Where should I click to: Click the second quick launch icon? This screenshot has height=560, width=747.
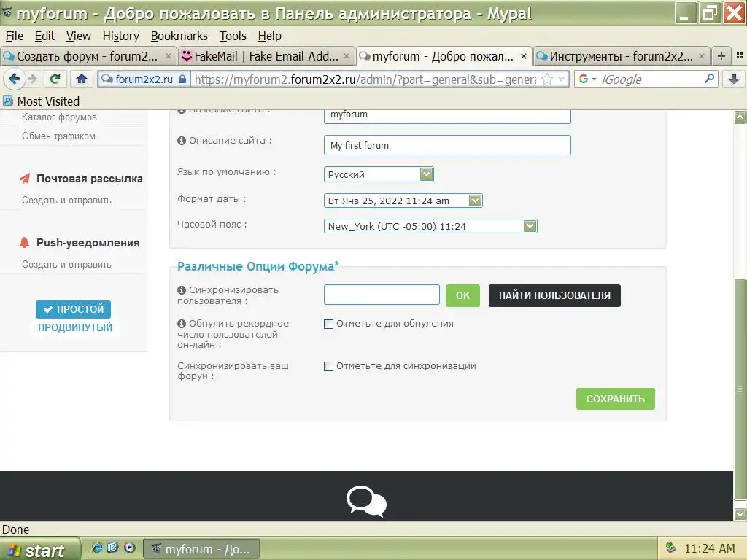point(113,548)
